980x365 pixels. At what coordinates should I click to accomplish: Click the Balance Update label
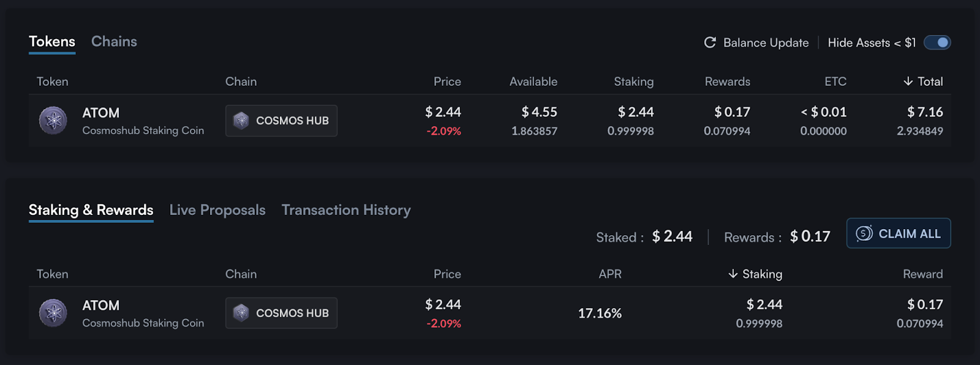tap(765, 42)
